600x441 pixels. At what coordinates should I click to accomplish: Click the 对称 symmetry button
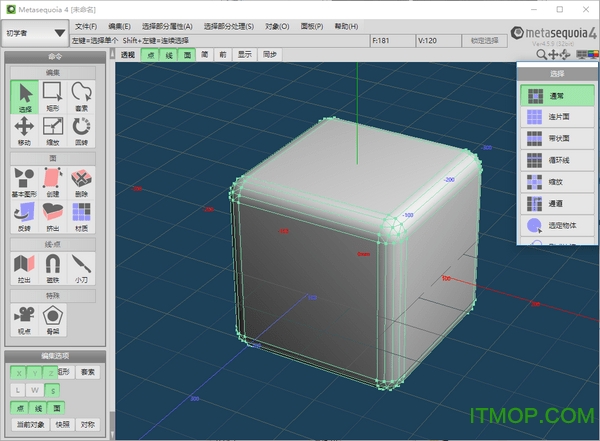(88, 425)
